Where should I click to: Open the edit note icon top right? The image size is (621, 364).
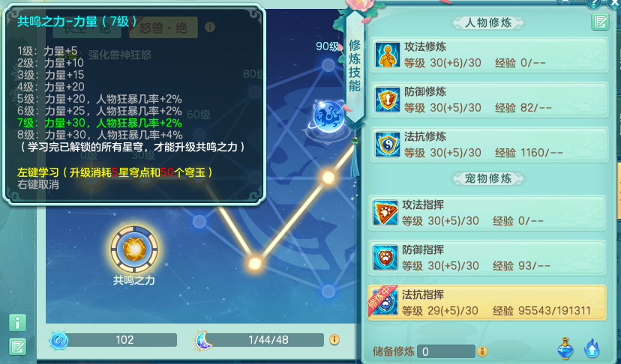[x=600, y=22]
